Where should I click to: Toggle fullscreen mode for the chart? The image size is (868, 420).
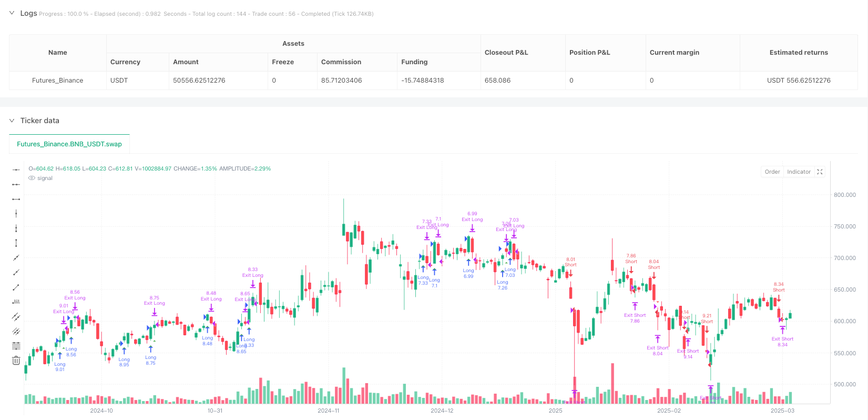tap(820, 172)
